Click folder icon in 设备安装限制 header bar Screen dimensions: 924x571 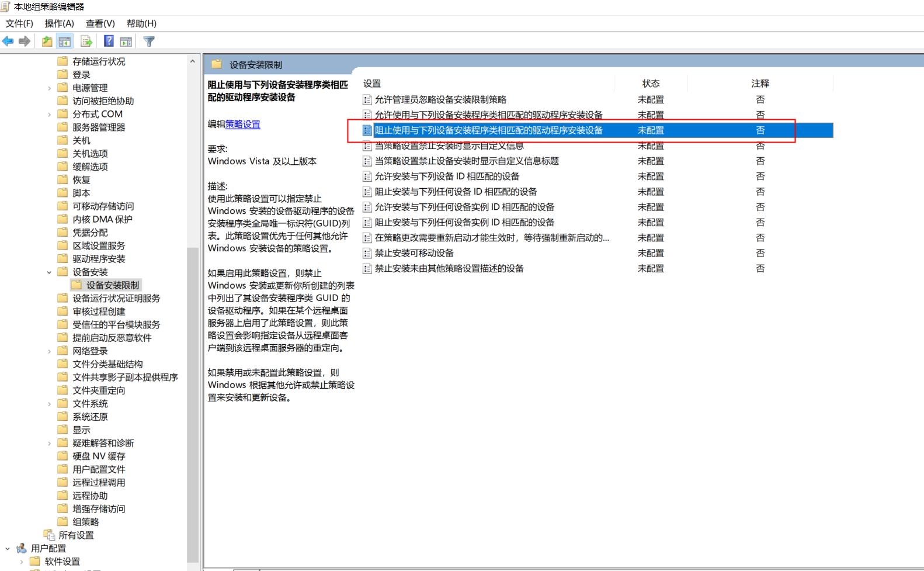coord(217,64)
